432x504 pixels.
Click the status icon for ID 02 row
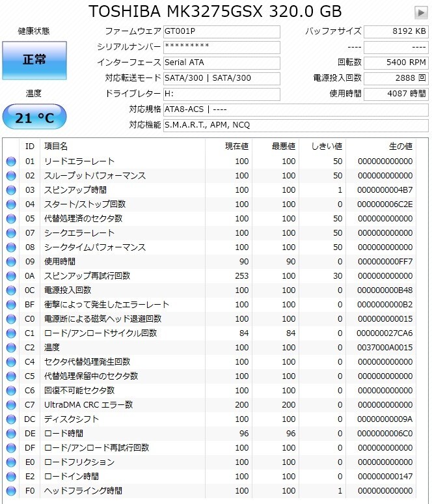tap(11, 176)
